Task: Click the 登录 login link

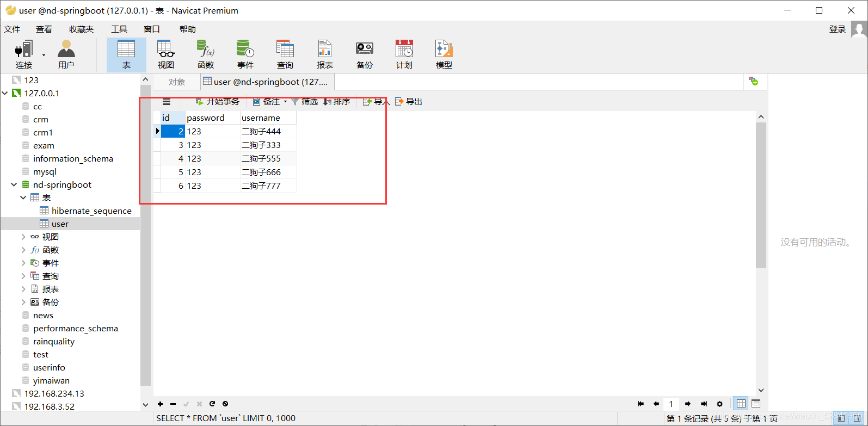Action: tap(837, 29)
